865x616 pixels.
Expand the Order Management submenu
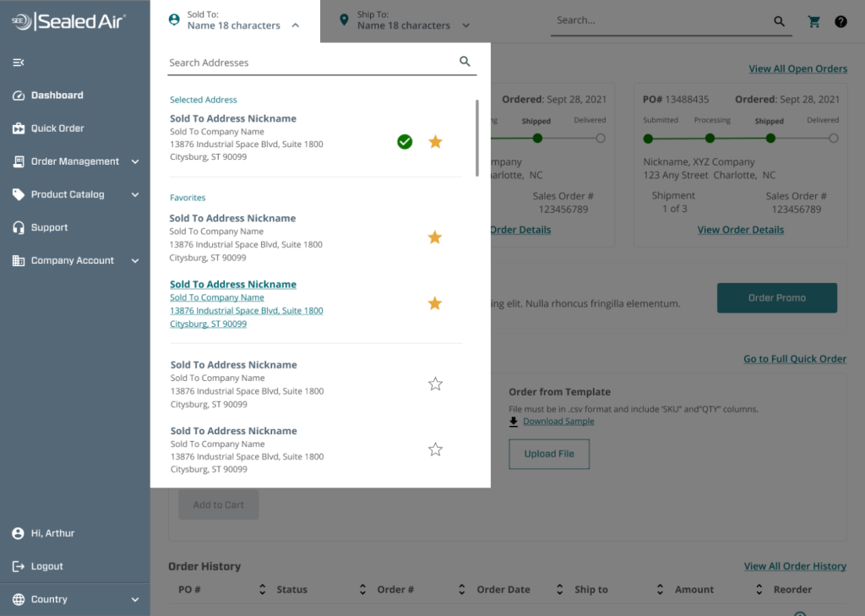[135, 161]
